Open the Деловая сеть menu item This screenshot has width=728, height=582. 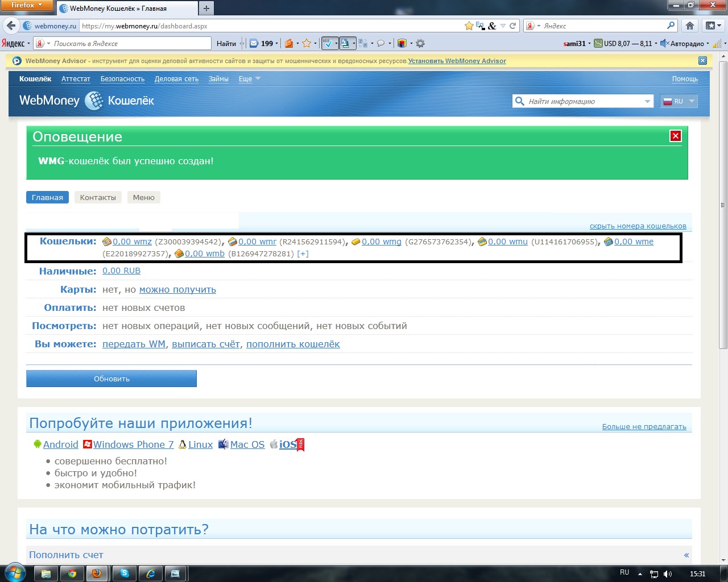coord(176,79)
